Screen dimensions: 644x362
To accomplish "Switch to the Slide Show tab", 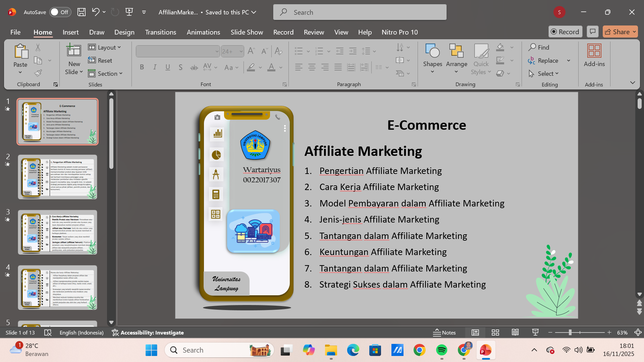I will coord(247,32).
